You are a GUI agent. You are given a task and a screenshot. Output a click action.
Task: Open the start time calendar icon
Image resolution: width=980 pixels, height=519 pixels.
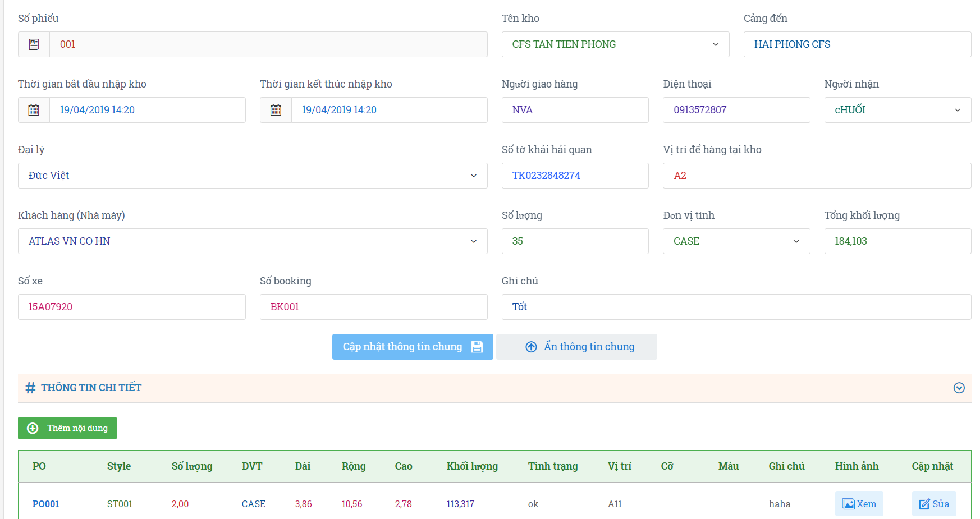point(34,110)
